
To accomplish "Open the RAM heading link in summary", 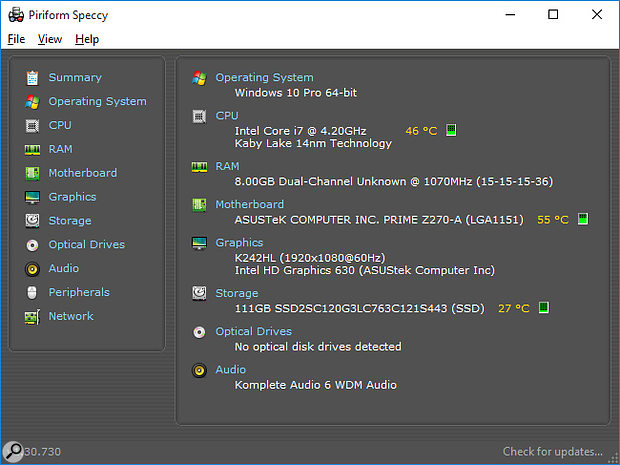I will point(227,166).
